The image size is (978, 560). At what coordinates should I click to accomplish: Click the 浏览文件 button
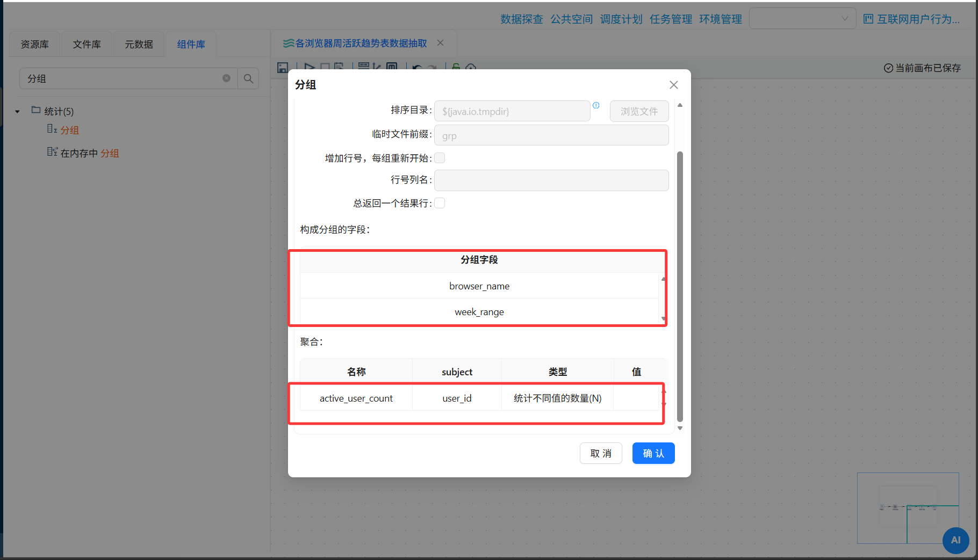[639, 111]
